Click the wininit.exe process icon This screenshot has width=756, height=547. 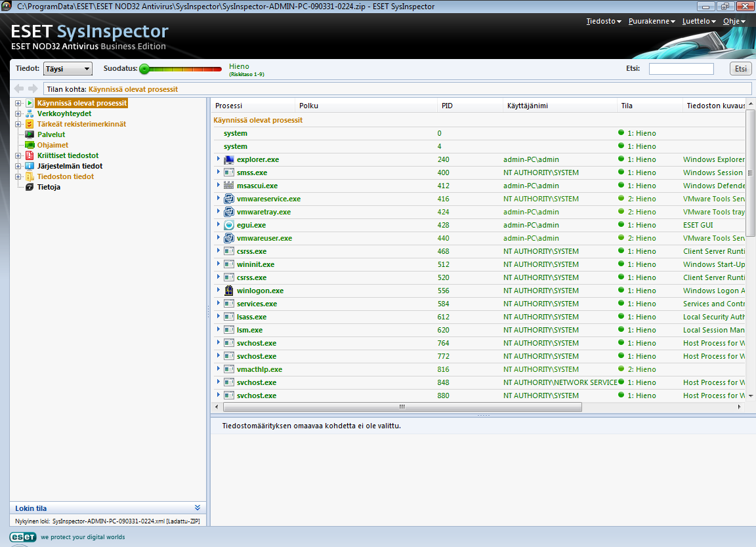pos(229,264)
